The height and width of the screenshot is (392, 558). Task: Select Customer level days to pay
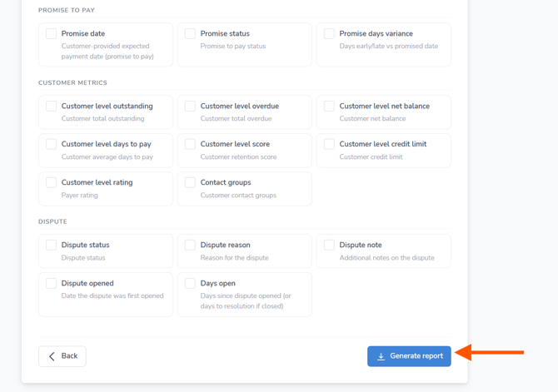click(x=52, y=144)
